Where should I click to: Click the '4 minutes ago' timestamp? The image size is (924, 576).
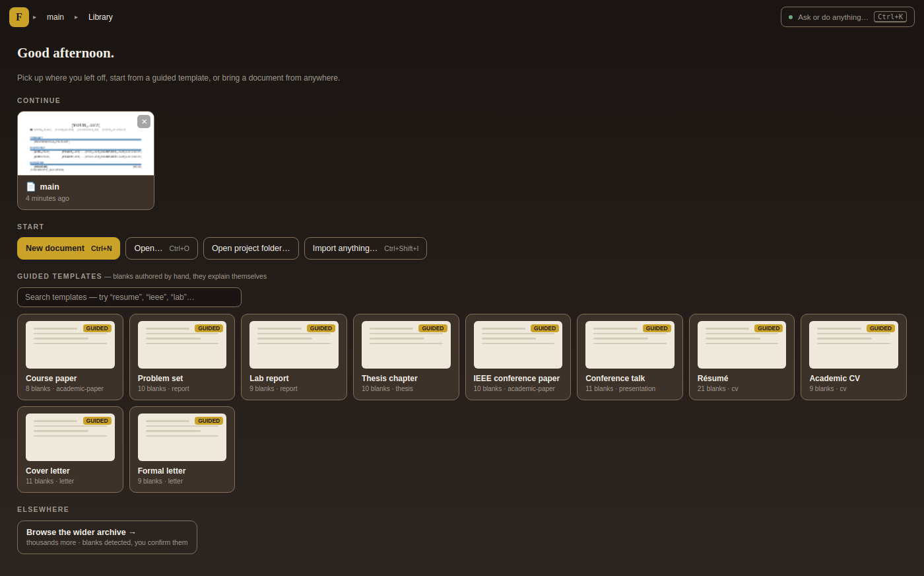(48, 198)
